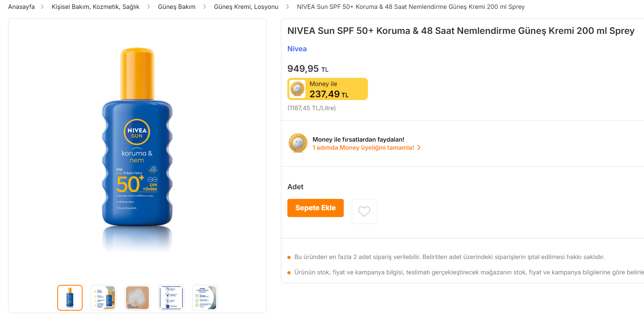Image resolution: width=644 pixels, height=326 pixels.
Task: View second thumbnail with bottle and features
Action: pos(104,298)
